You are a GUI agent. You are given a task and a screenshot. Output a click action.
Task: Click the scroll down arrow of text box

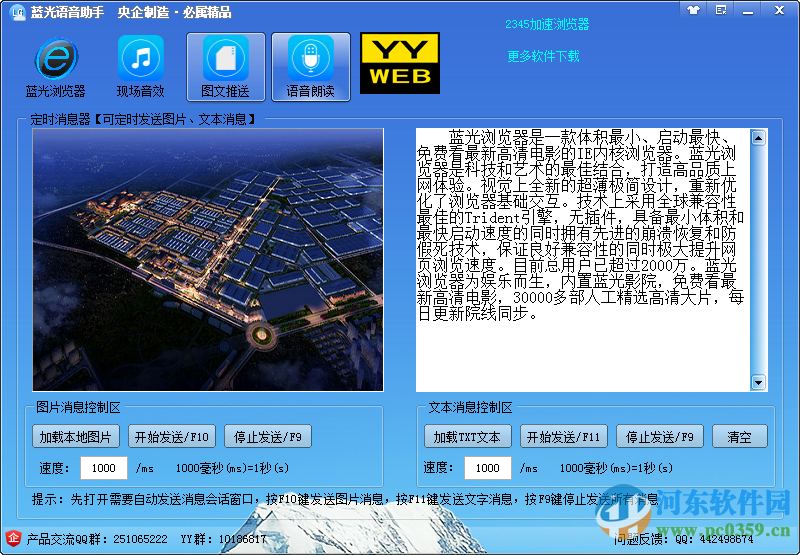click(758, 382)
